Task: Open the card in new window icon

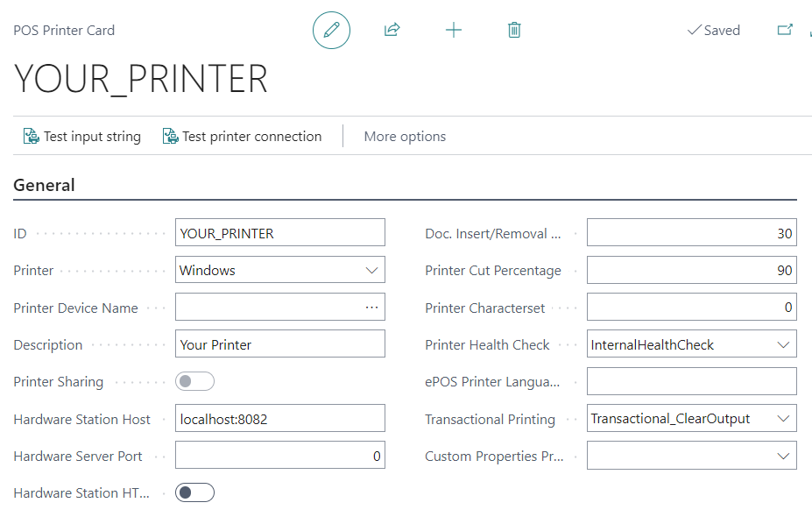Action: (785, 30)
